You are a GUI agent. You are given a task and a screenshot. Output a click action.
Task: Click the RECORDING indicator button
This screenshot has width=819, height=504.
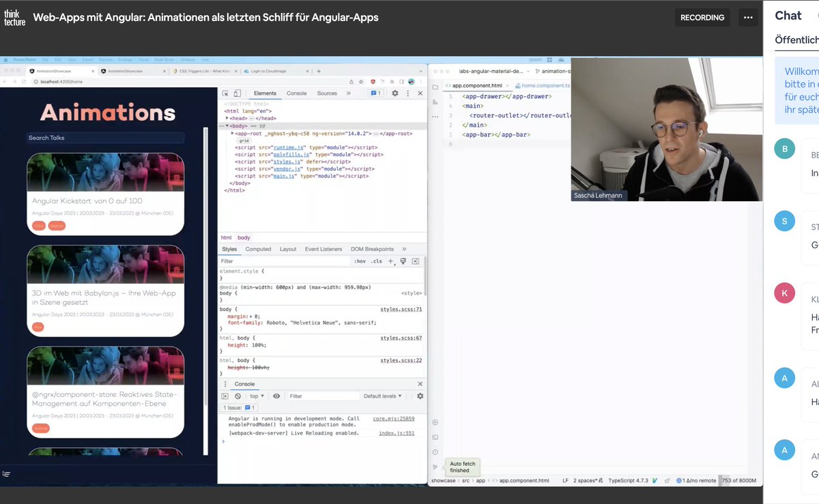(x=702, y=17)
